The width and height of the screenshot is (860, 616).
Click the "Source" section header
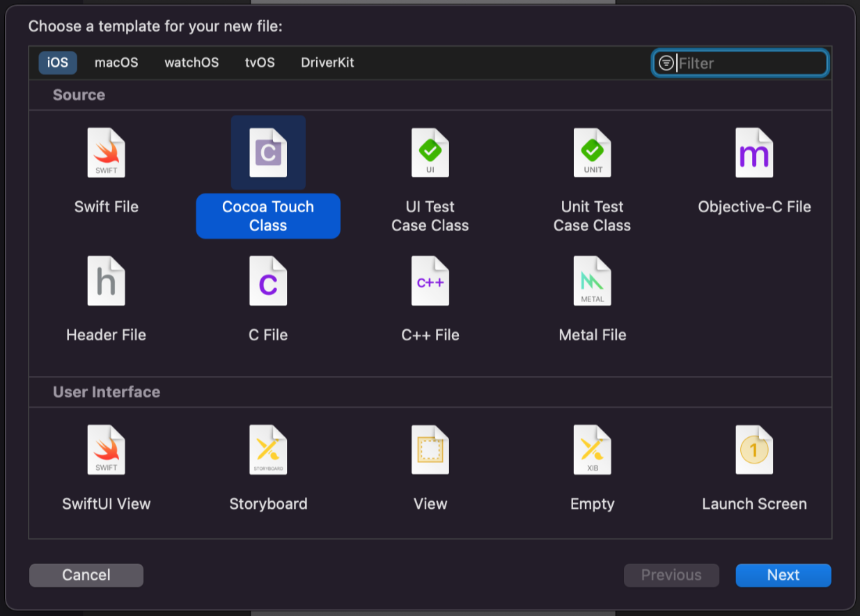pos(79,95)
